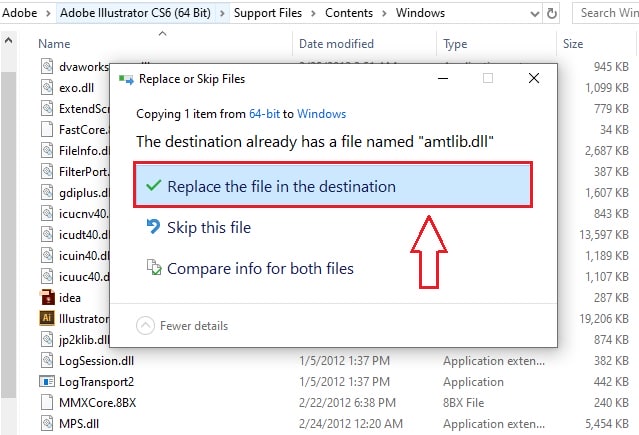
Task: Click the 2/24/2012 12:20 AM date cell
Action: [x=351, y=424]
